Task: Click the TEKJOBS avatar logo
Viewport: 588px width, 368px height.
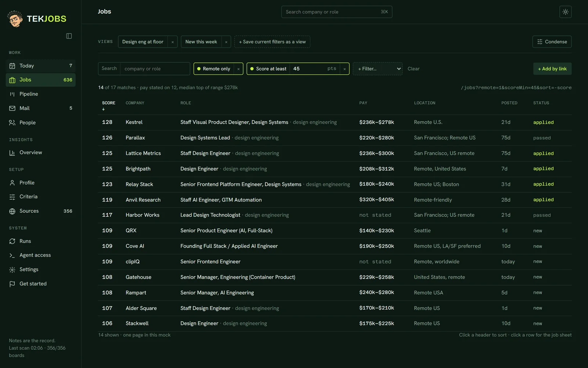Action: click(x=15, y=19)
